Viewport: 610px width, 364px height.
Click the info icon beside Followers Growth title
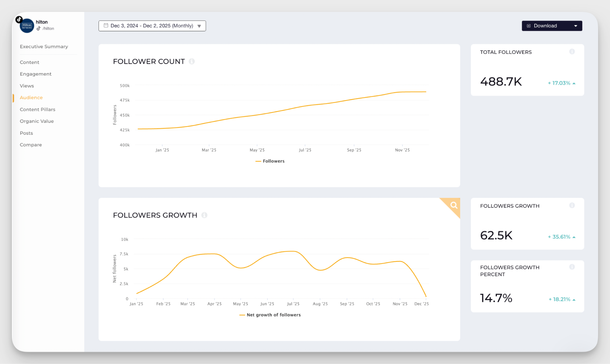[x=204, y=215]
